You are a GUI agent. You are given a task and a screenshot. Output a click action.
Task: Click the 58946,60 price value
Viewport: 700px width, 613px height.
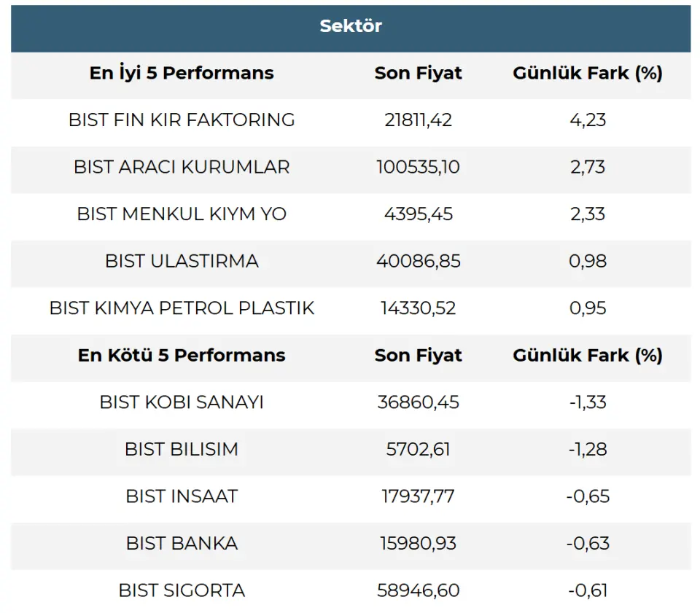(418, 590)
